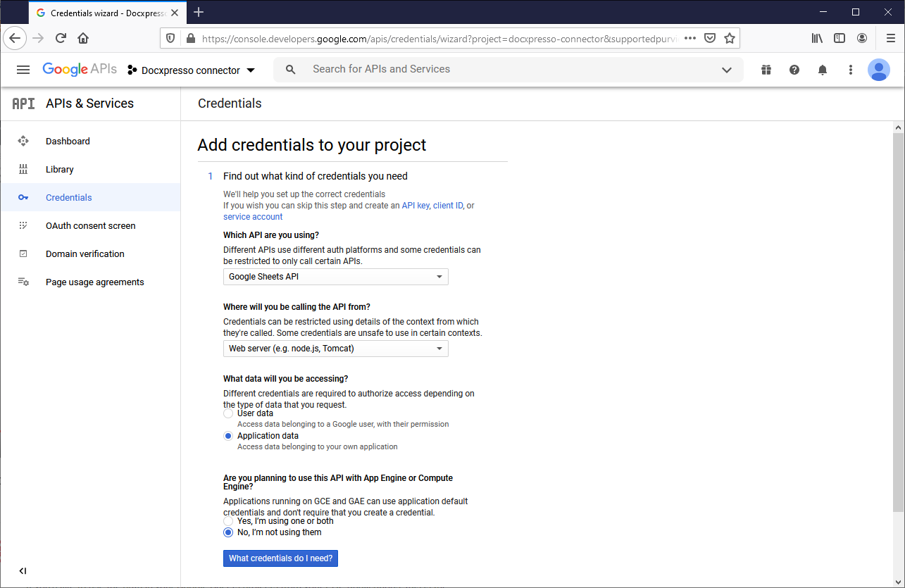Expand the Google Sheets API dropdown
This screenshot has height=588, width=905.
tap(336, 277)
